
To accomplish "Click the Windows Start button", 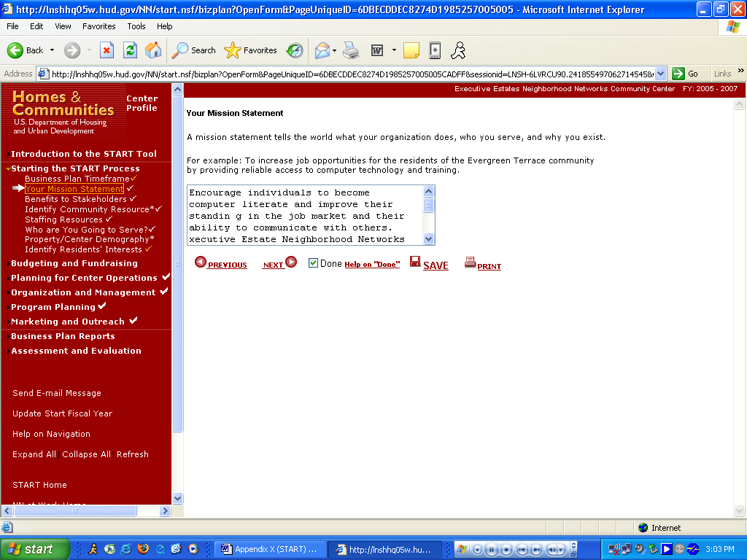I will pyautogui.click(x=34, y=549).
